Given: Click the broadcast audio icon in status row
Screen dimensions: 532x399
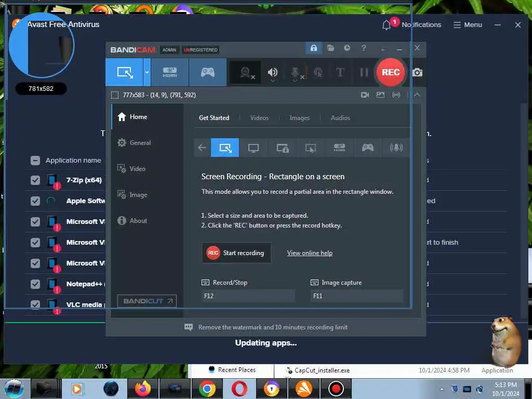Looking at the screenshot, I should coord(396,95).
